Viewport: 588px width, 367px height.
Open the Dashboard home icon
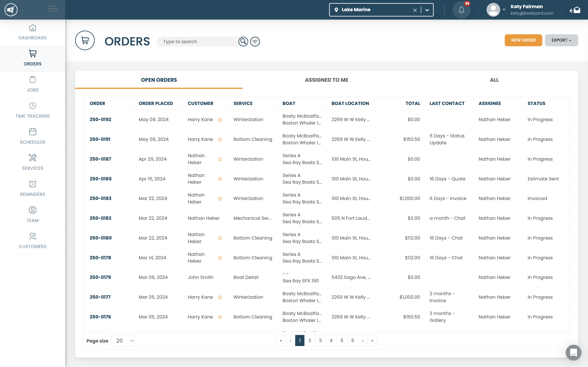click(32, 28)
